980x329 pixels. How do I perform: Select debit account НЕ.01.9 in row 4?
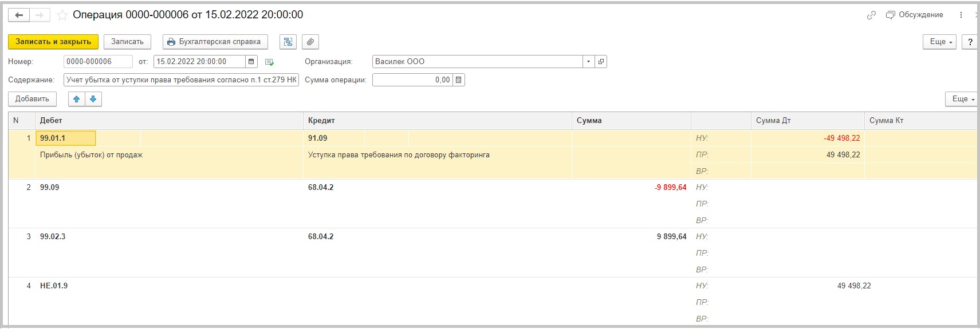pyautogui.click(x=54, y=286)
